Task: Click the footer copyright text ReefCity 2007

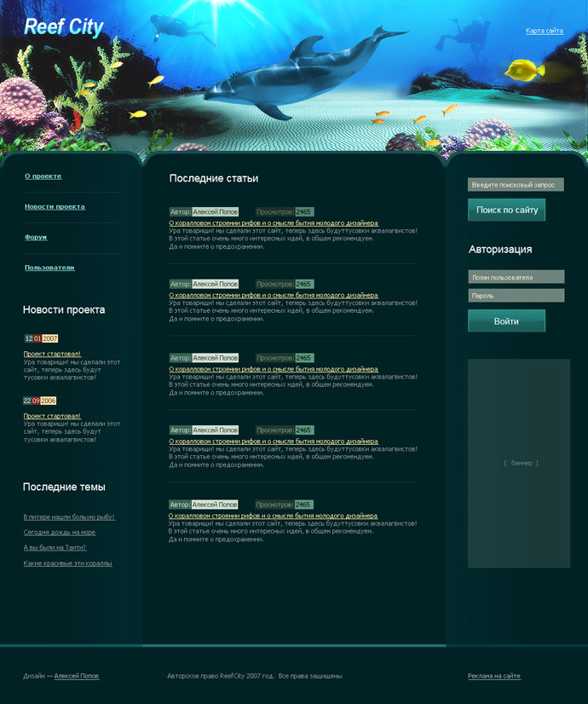Action: pyautogui.click(x=255, y=676)
